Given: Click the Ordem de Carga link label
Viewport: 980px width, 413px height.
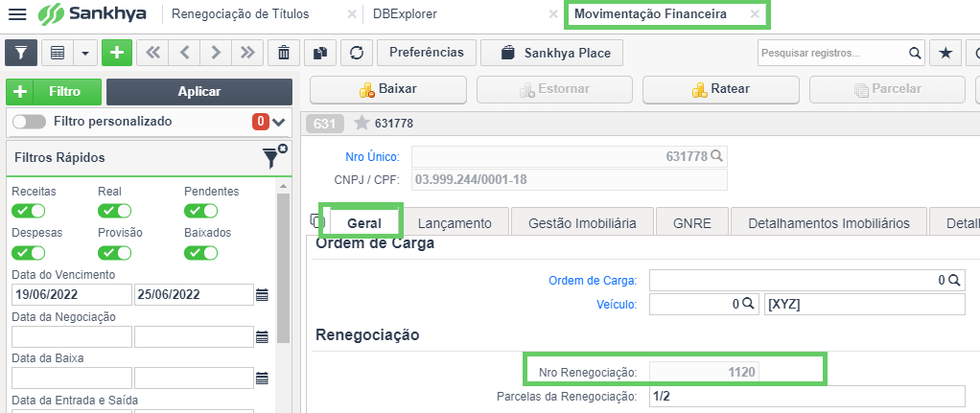Looking at the screenshot, I should pyautogui.click(x=593, y=281).
